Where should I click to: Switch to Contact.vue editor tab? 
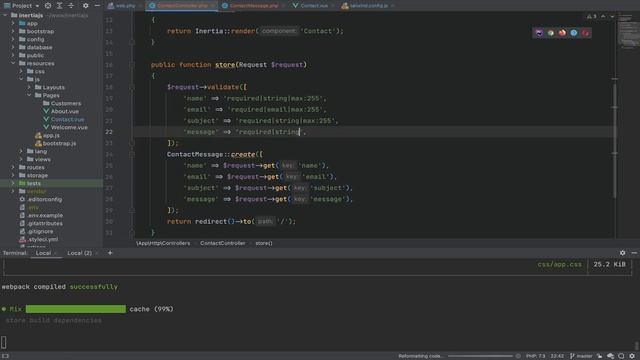point(313,6)
